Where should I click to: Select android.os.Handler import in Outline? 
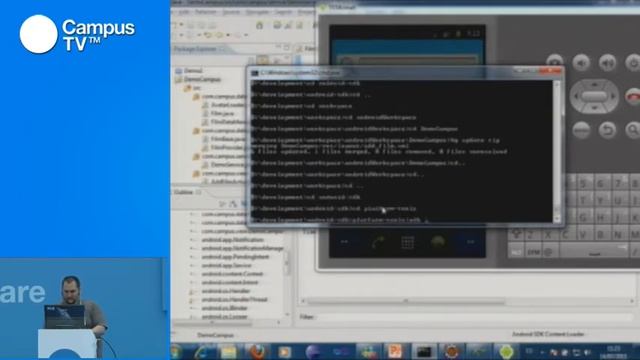[226, 291]
